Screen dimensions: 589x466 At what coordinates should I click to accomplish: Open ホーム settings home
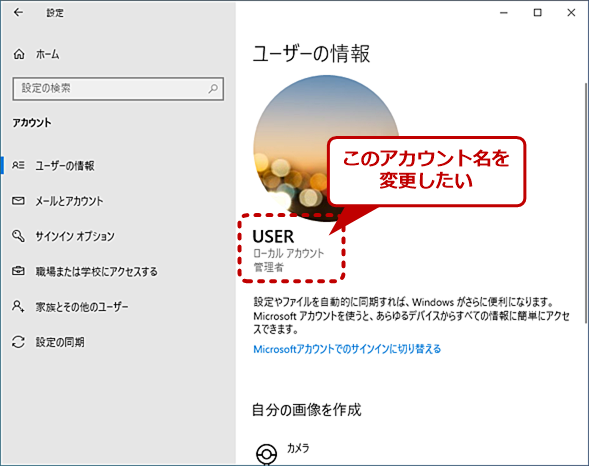(47, 54)
